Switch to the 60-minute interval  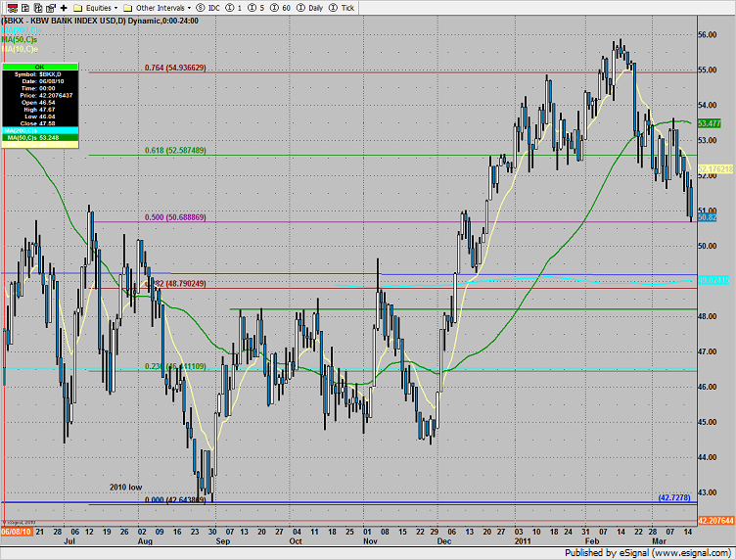pyautogui.click(x=280, y=8)
